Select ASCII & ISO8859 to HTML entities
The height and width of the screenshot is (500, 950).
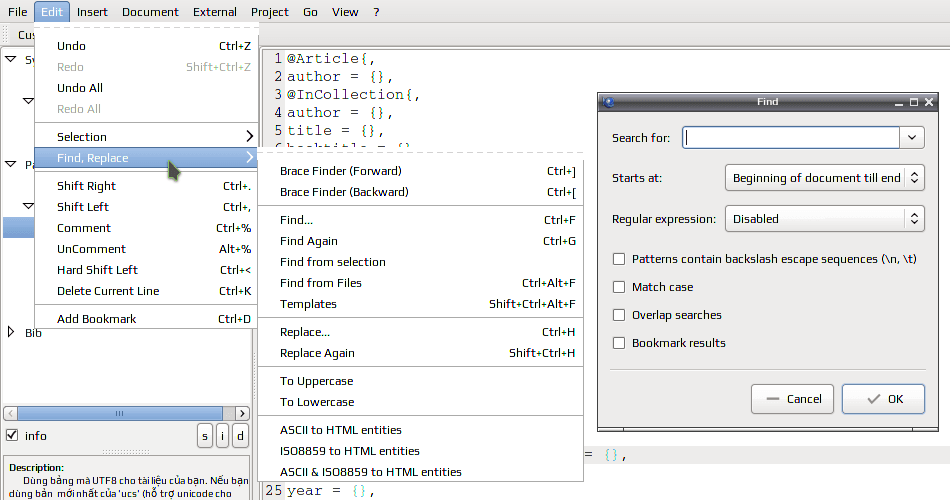(x=420, y=472)
